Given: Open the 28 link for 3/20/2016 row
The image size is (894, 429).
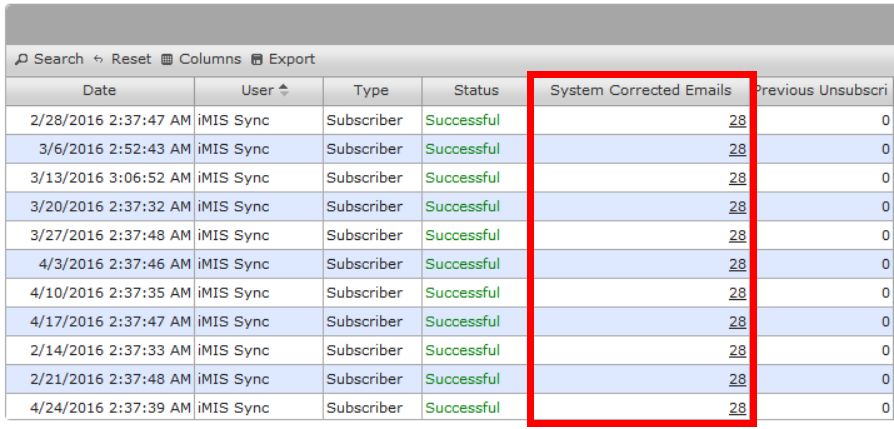Looking at the screenshot, I should 737,207.
